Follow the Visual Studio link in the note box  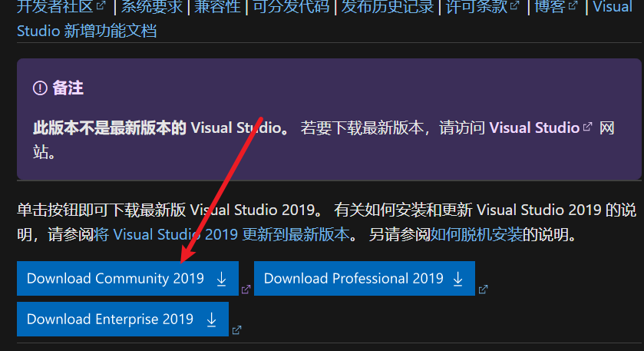click(x=534, y=127)
